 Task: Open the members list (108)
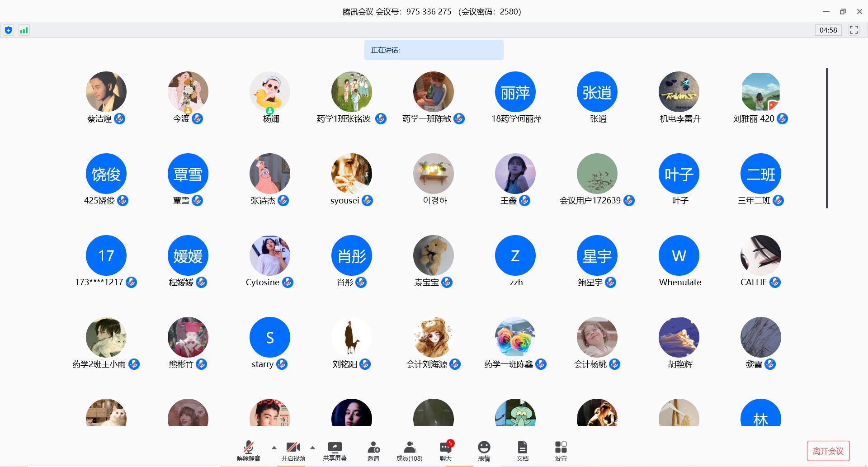point(409,450)
